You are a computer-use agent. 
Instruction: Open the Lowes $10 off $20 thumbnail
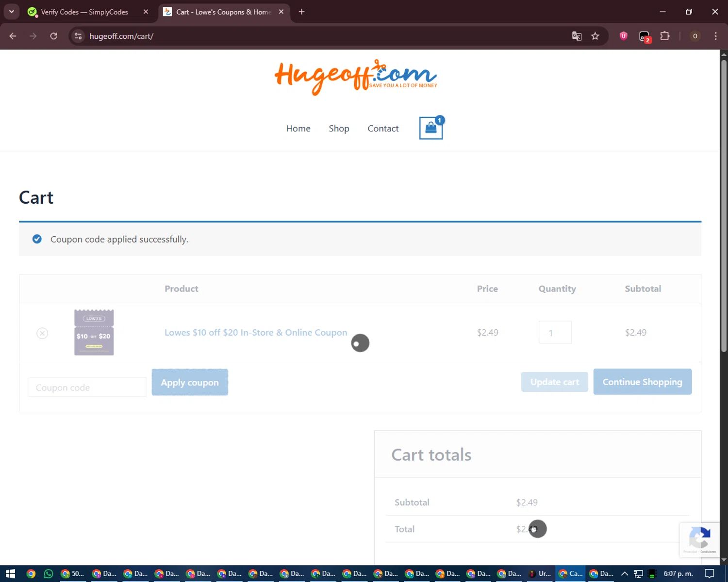point(94,332)
